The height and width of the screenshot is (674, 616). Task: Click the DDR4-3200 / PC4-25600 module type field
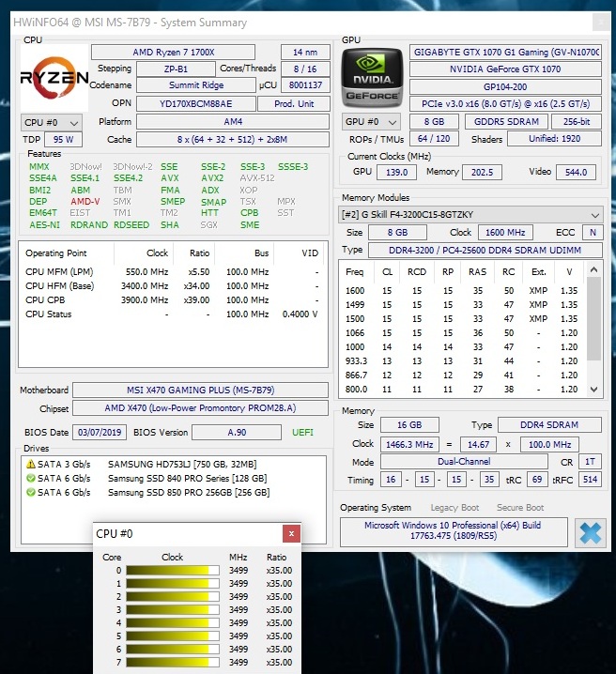click(485, 251)
